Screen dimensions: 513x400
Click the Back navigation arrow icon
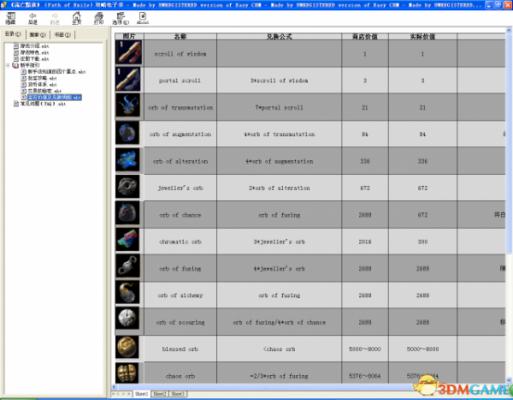(33, 18)
